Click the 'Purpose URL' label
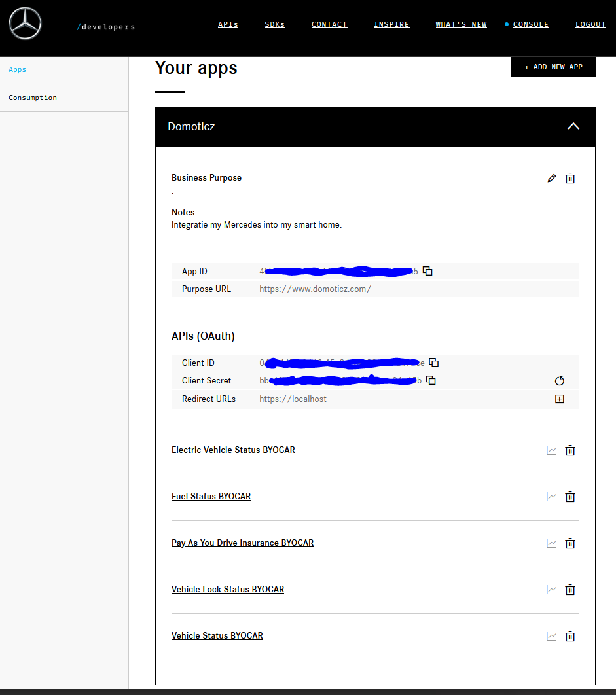This screenshot has width=616, height=695. 206,289
